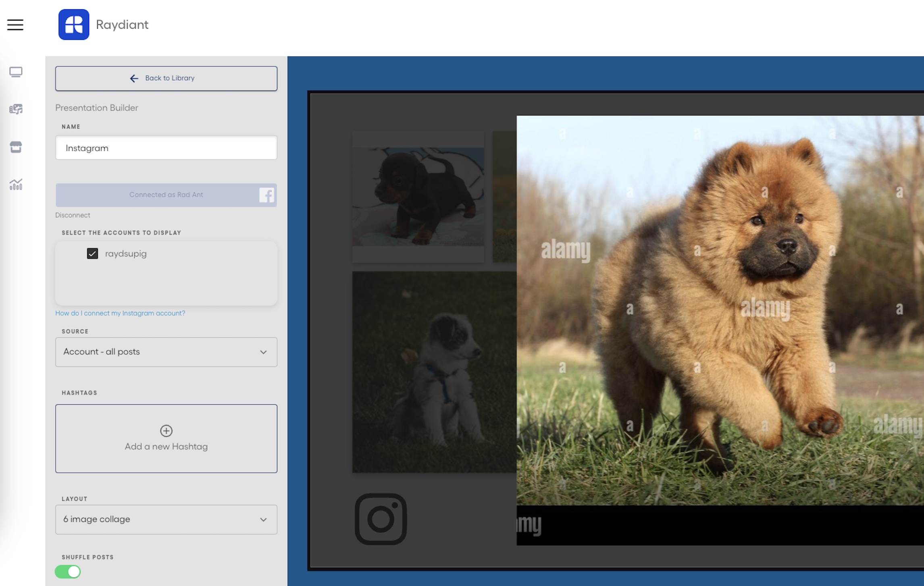The image size is (924, 586).
Task: Expand the Layout dropdown showing 6 image collage
Action: [x=166, y=520]
